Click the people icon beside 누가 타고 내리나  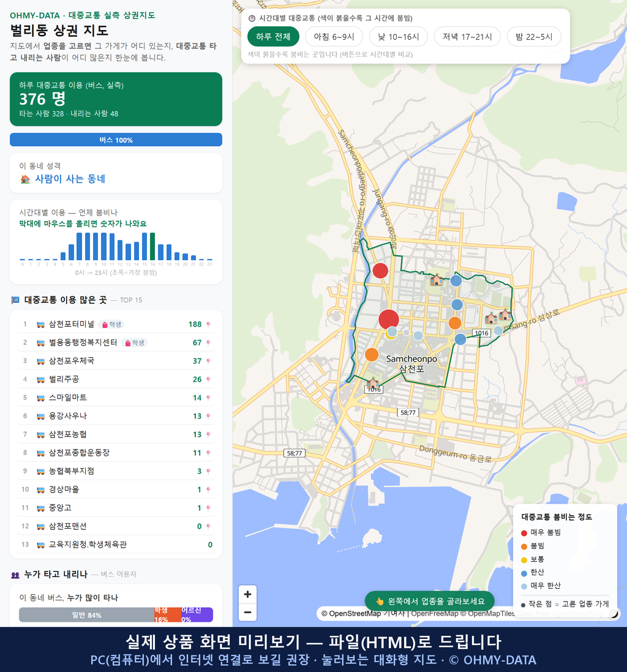[15, 575]
